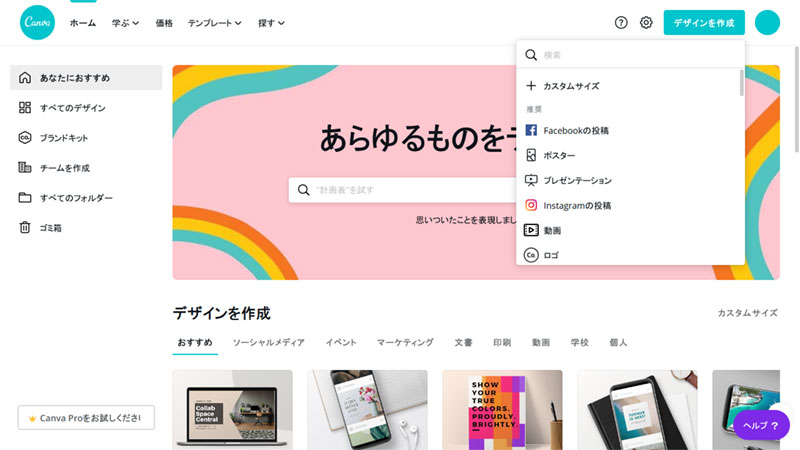Click the dropdown panel search field
This screenshot has height=450, width=800.
(631, 55)
